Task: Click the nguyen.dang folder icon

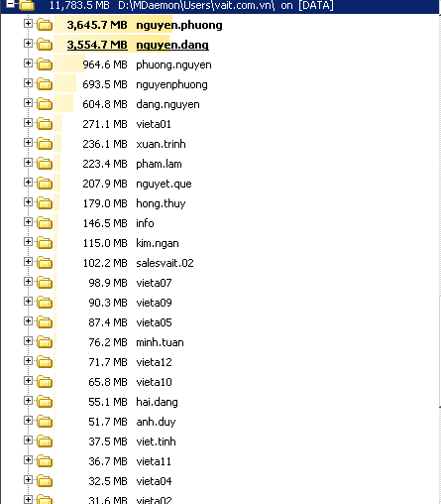Action: [x=45, y=45]
